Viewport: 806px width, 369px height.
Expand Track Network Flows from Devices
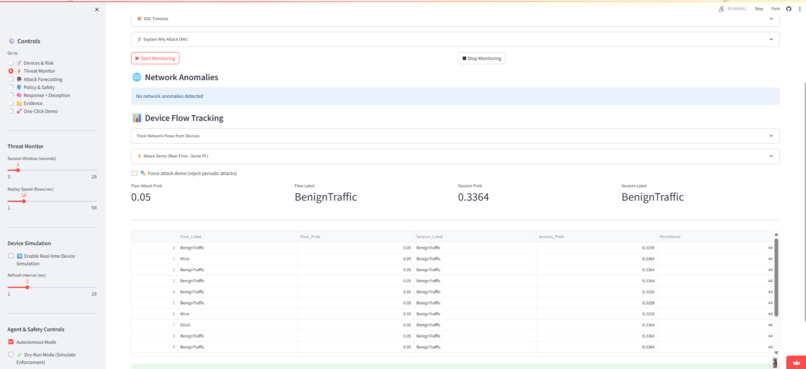click(x=455, y=136)
